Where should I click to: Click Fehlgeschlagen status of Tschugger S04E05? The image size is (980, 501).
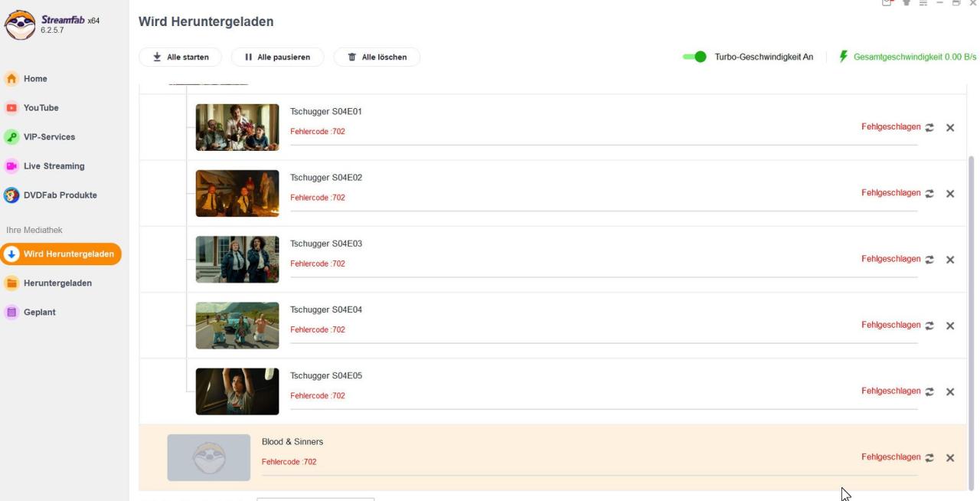[x=891, y=391]
